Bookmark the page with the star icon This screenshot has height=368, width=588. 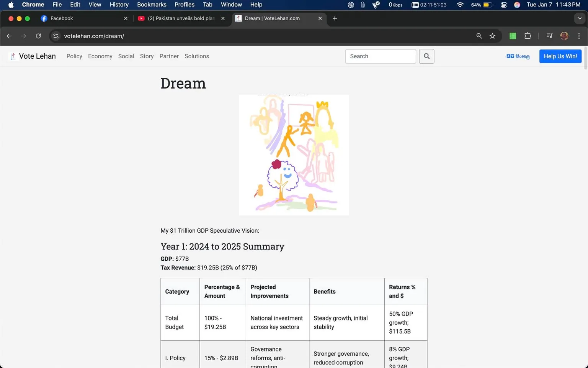coord(493,36)
